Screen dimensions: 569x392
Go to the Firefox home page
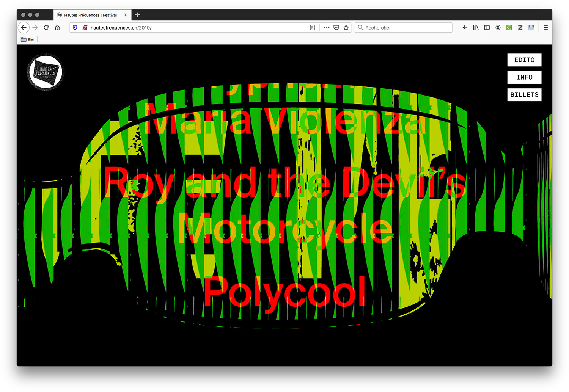58,27
